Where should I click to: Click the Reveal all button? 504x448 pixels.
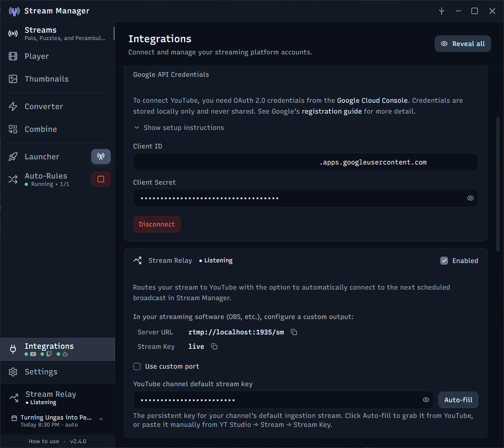point(462,44)
